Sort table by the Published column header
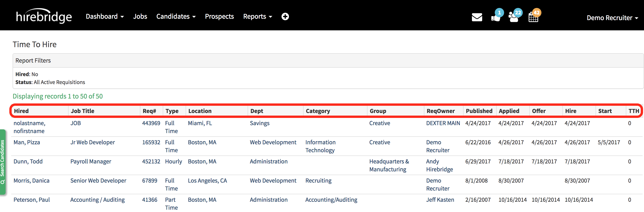Screen dimensions: 644x212 click(479, 111)
